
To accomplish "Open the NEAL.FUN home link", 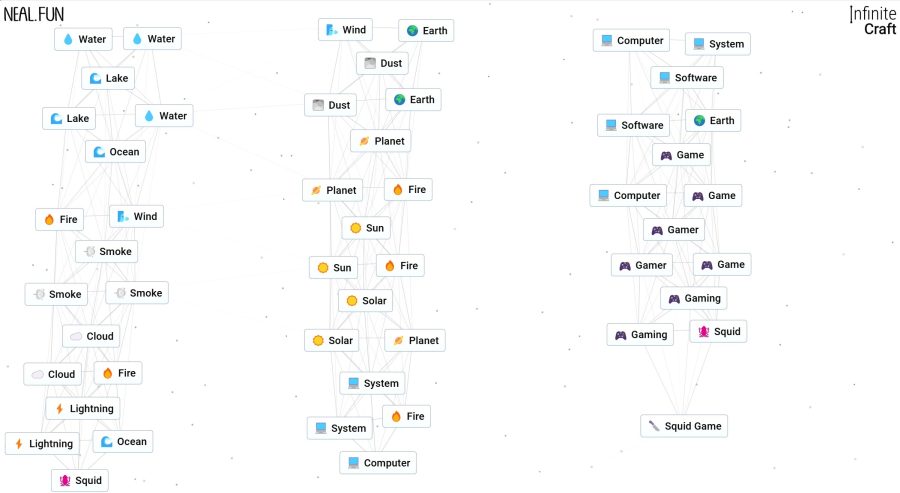I will coord(33,14).
